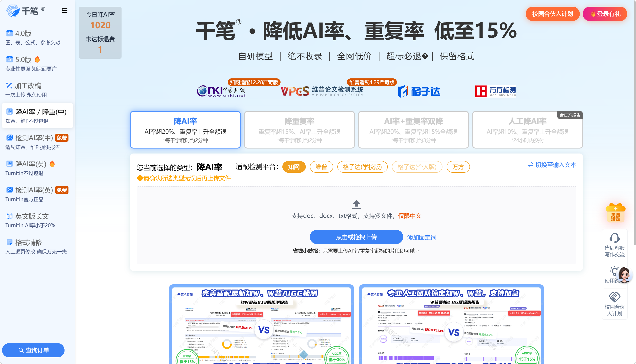636x364 pixels.
Task: Click the 校园合伙人计划 button at top
Action: pos(553,14)
